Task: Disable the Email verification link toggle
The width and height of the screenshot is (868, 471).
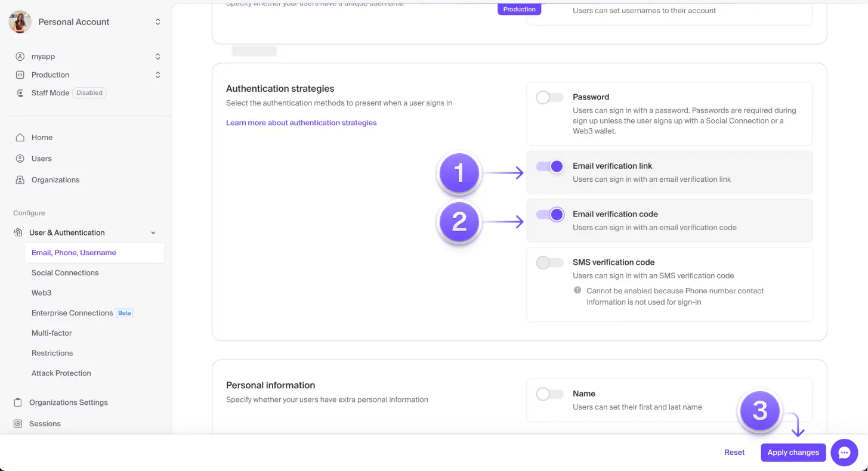Action: coord(549,166)
